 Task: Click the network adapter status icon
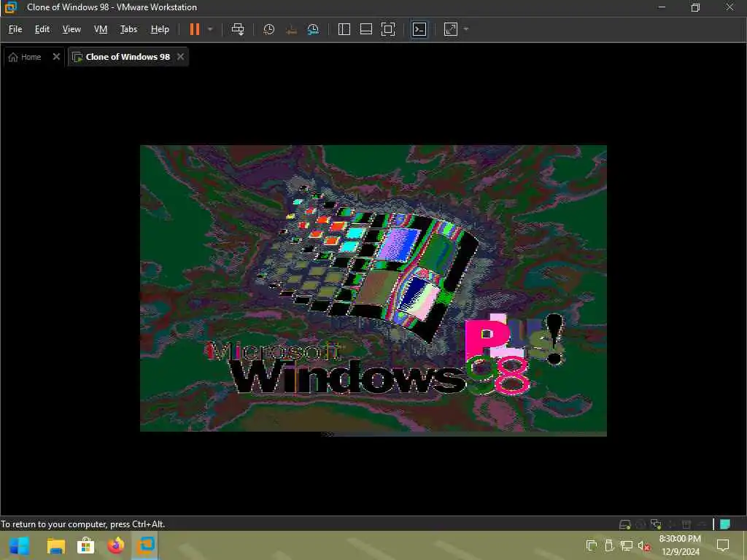pyautogui.click(x=656, y=524)
